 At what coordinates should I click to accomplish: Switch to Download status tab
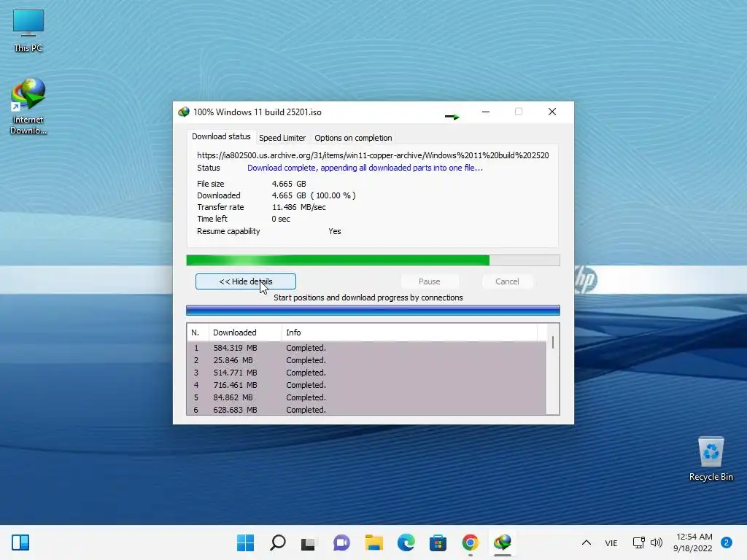click(221, 136)
